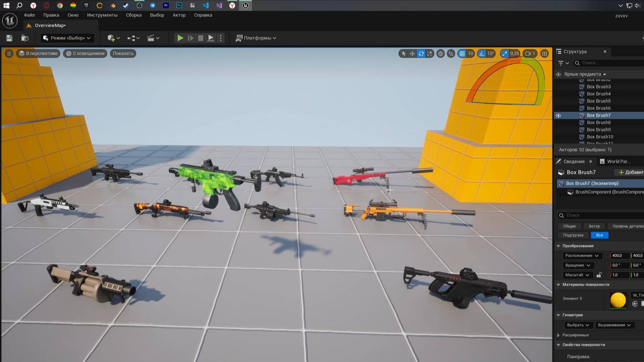Viewport: 644px width, 362px height.
Task: Enable the Все details filter
Action: tap(599, 235)
